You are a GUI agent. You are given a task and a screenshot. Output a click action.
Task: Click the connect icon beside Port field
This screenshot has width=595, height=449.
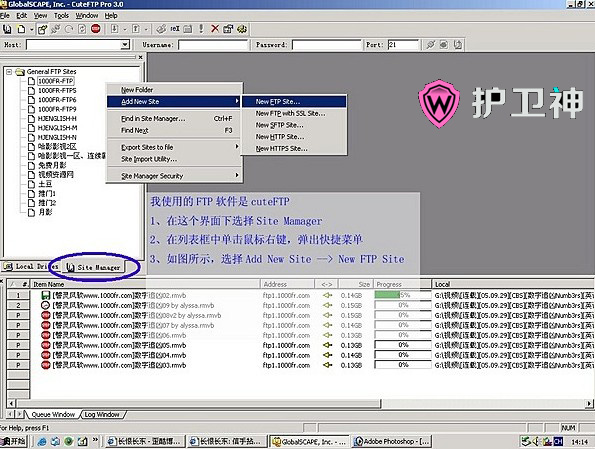(x=430, y=45)
